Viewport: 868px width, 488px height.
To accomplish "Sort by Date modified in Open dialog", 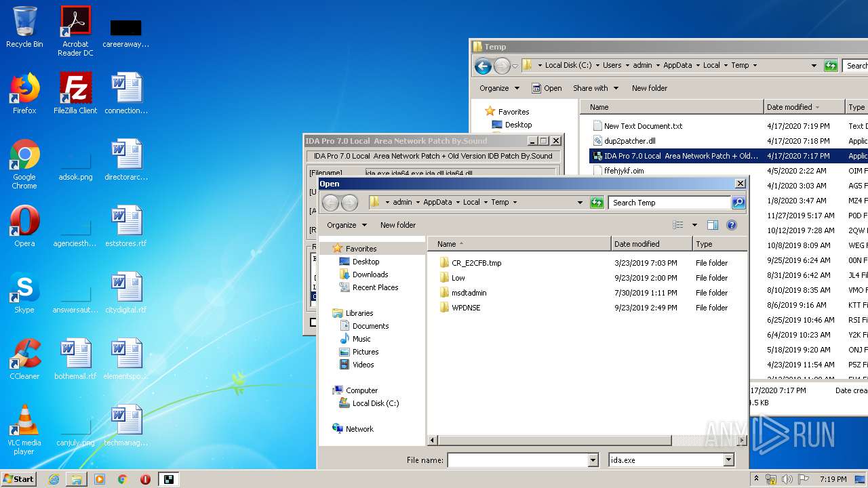I will 652,244.
